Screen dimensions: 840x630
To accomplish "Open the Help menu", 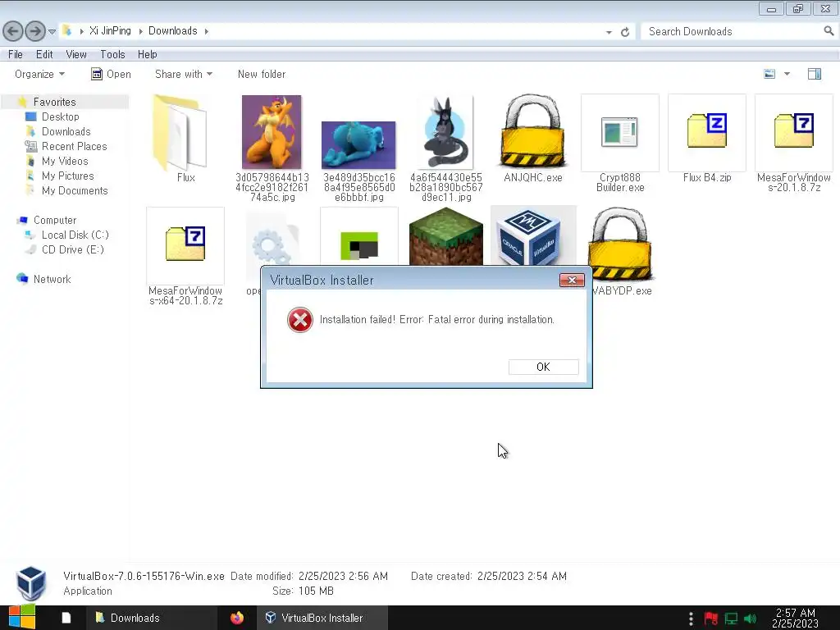I will pyautogui.click(x=148, y=54).
